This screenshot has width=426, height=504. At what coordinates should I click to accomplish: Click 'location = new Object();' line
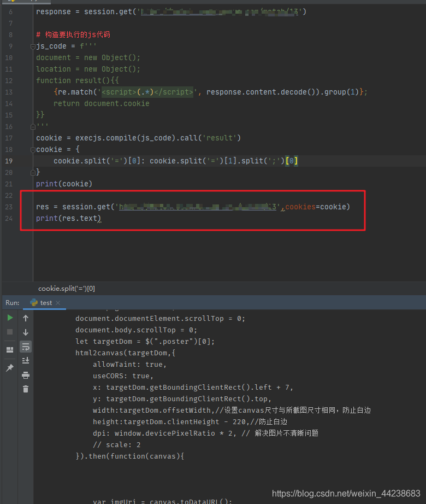[88, 69]
